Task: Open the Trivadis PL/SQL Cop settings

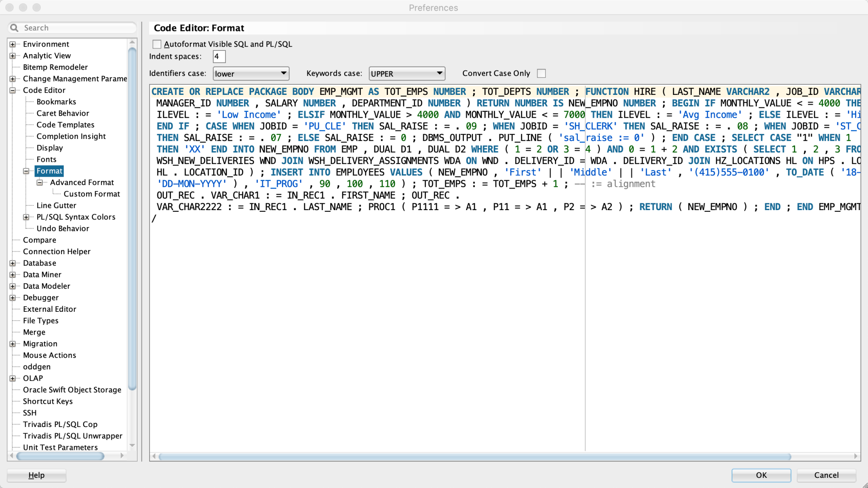Action: [x=60, y=424]
